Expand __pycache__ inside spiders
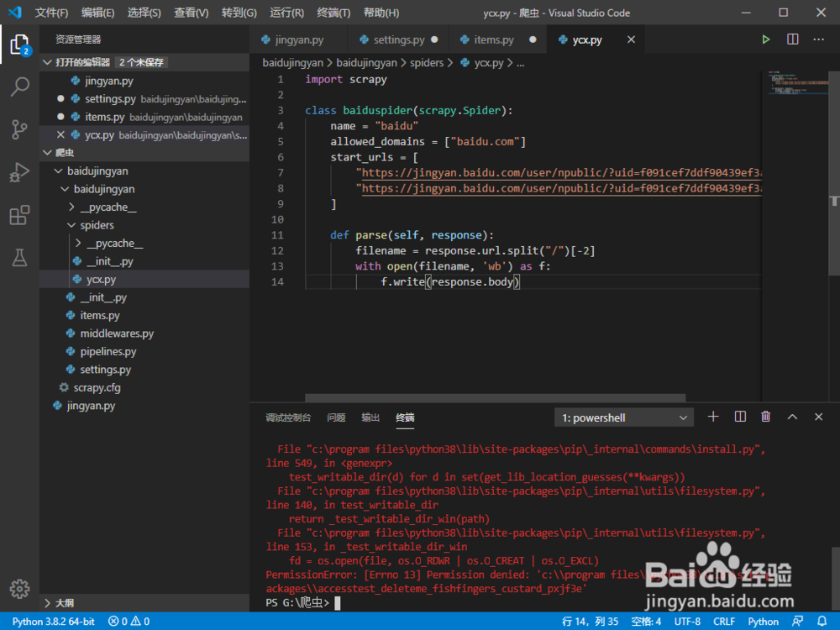 click(78, 244)
